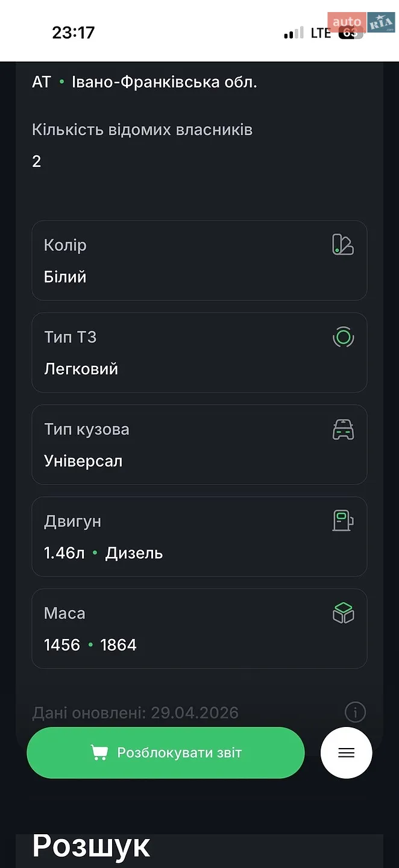399x868 pixels.
Task: Tap the auto RIA logo
Action: pyautogui.click(x=362, y=23)
